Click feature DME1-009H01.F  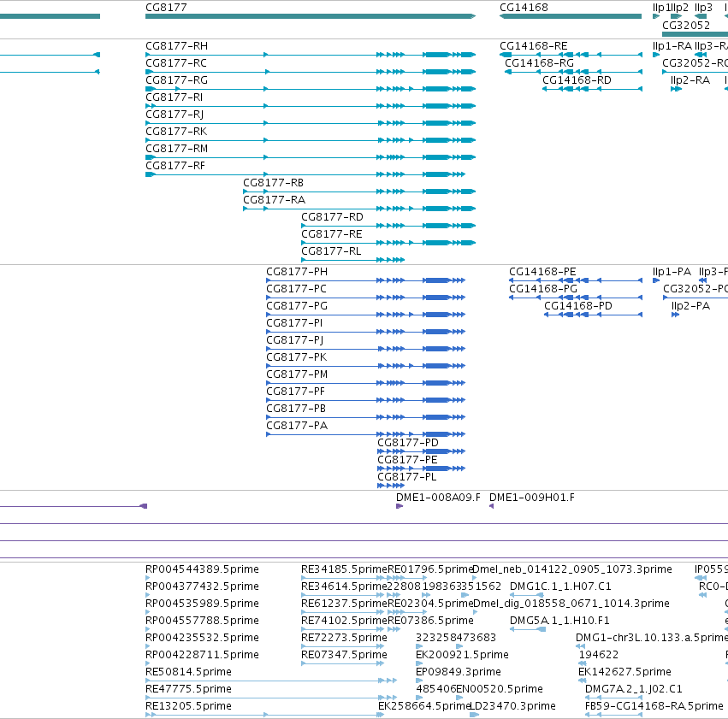(x=531, y=498)
